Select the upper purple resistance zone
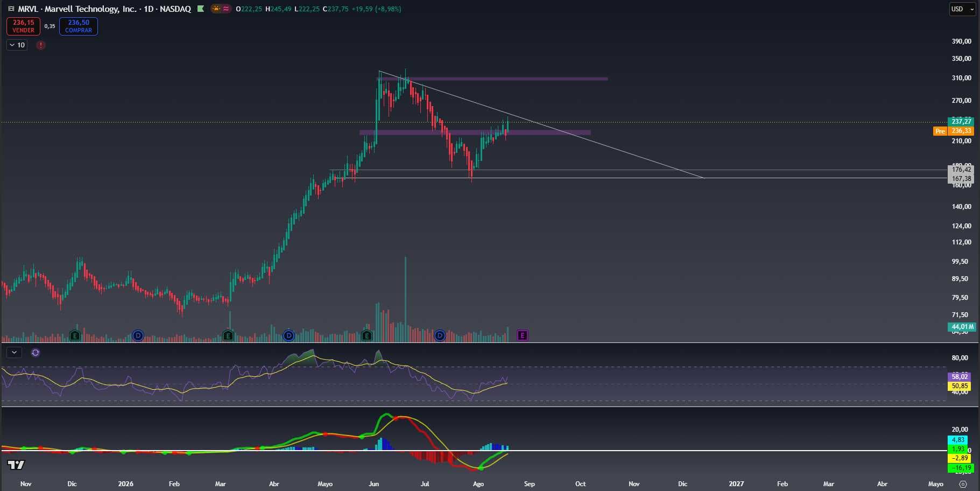The image size is (980, 491). [x=493, y=79]
